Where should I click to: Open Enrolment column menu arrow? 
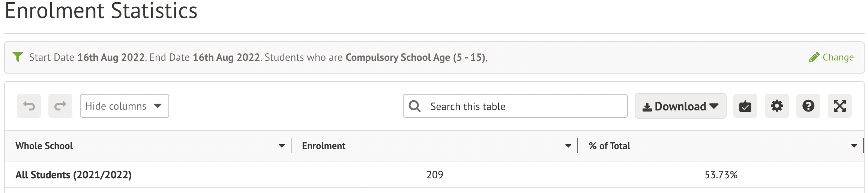(568, 146)
